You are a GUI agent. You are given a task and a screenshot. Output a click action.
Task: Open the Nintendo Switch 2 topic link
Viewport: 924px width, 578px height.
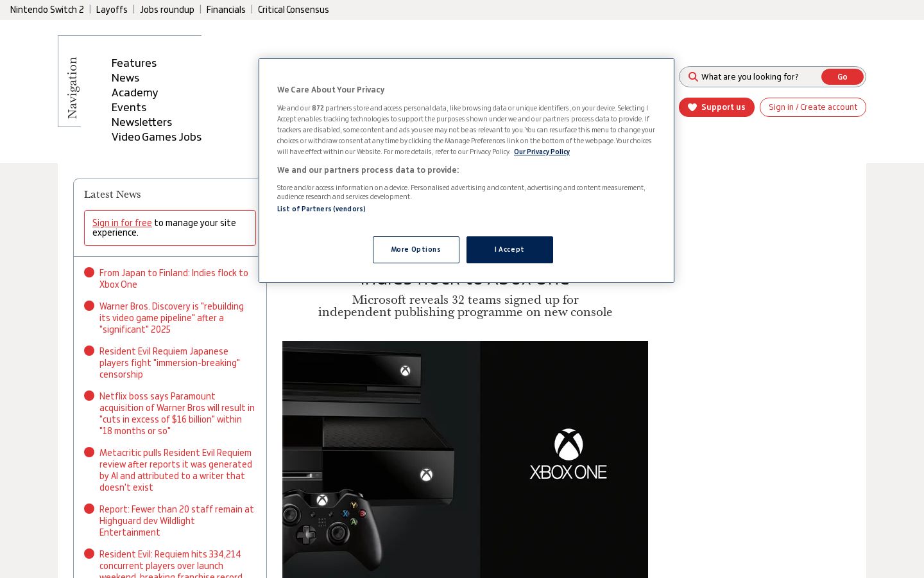click(x=47, y=10)
